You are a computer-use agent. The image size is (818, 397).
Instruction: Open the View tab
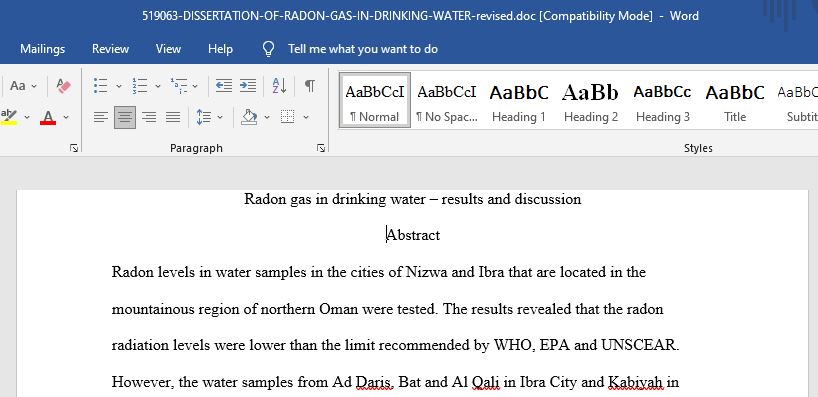(x=168, y=49)
